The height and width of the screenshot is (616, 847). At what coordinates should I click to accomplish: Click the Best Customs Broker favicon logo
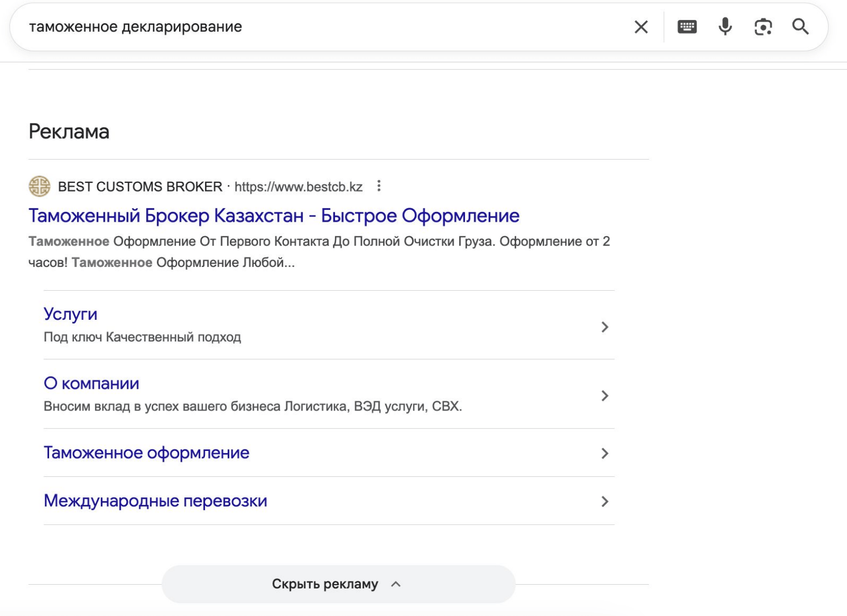click(39, 187)
